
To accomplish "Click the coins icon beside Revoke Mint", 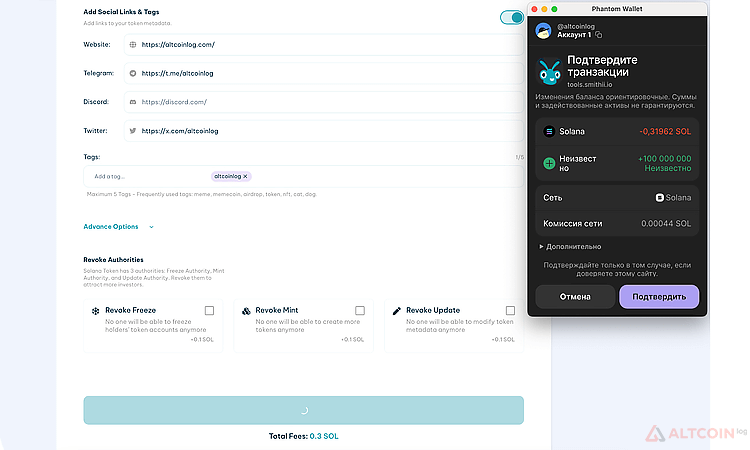I will 246,311.
